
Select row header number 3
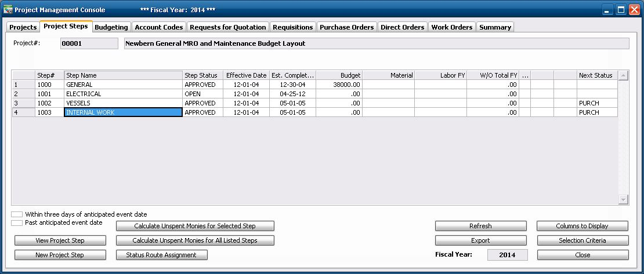click(x=23, y=103)
